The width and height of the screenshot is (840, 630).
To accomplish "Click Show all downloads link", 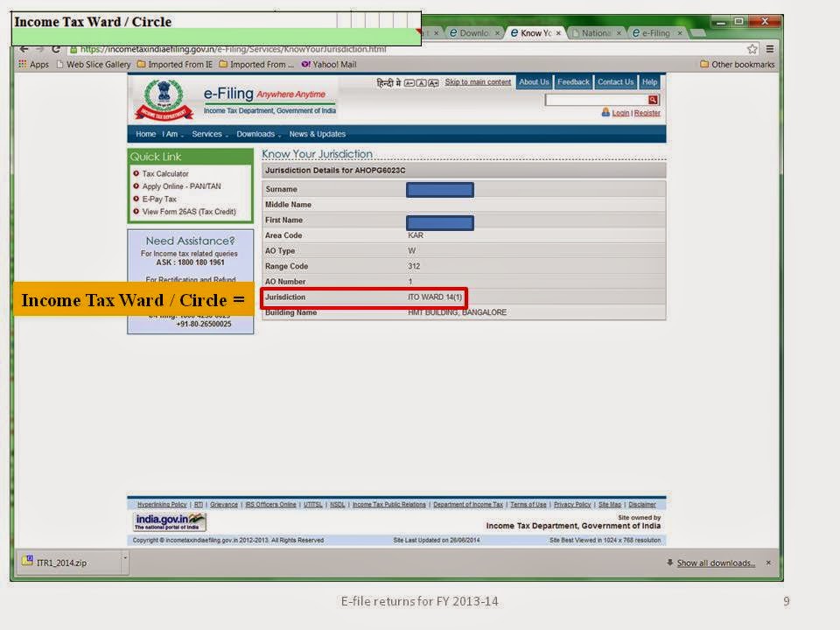I will tap(716, 563).
